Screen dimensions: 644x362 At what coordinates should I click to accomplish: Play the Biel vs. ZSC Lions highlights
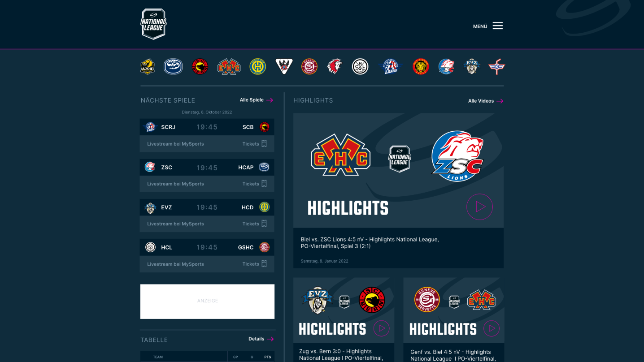(479, 207)
